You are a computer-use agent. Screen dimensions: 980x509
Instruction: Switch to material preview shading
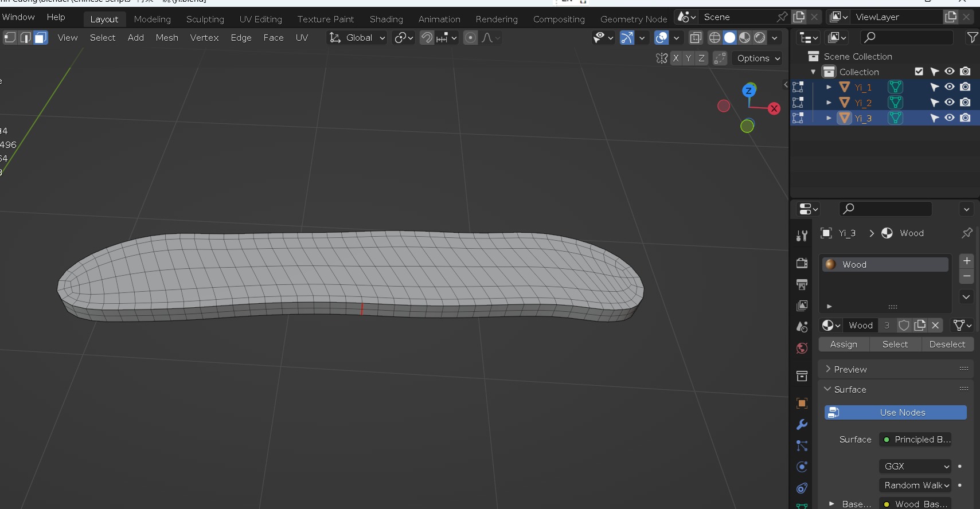pos(744,38)
